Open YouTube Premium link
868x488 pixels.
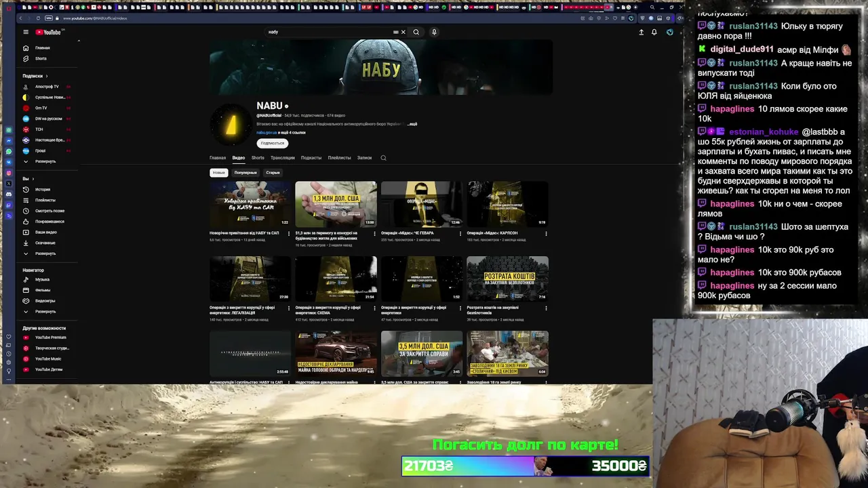click(x=50, y=338)
